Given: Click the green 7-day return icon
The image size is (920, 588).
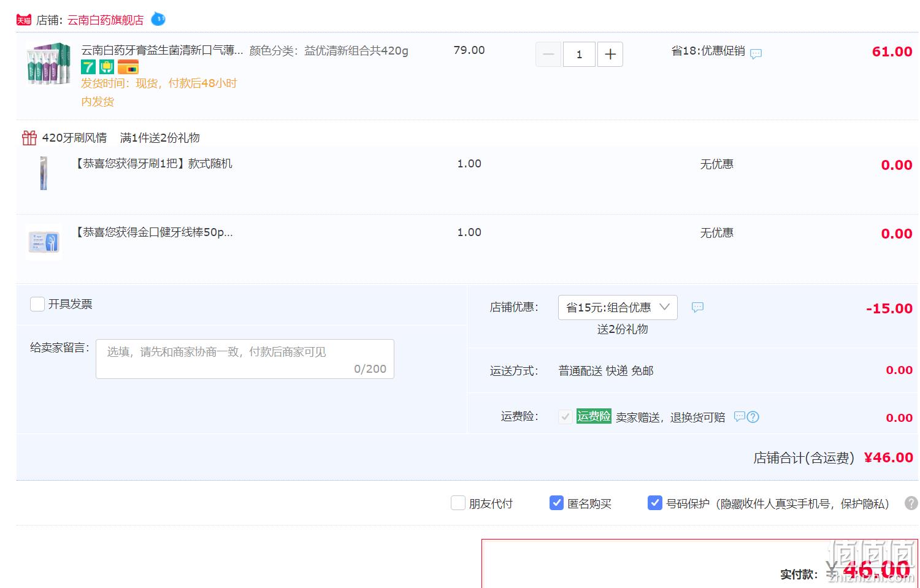Looking at the screenshot, I should 88,66.
